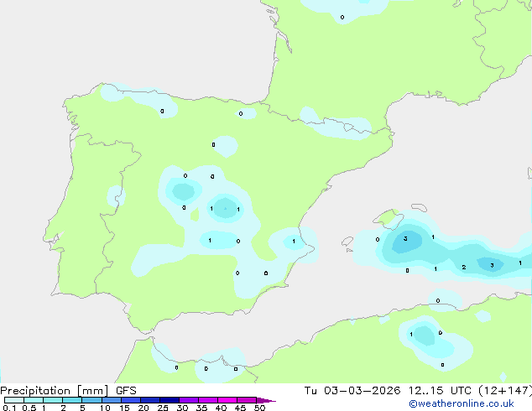
Task: Pick the 40–45 mm magenta legend swatch
Action: pyautogui.click(x=227, y=400)
